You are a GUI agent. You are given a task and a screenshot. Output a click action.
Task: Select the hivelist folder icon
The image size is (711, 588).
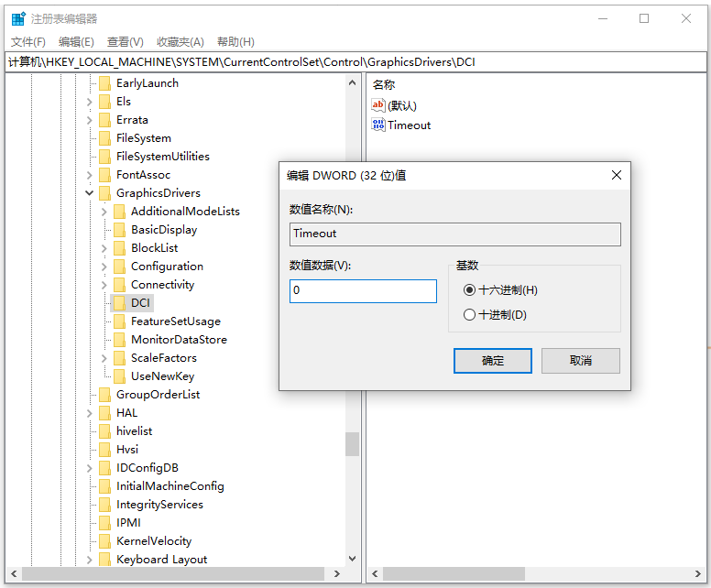pyautogui.click(x=104, y=431)
